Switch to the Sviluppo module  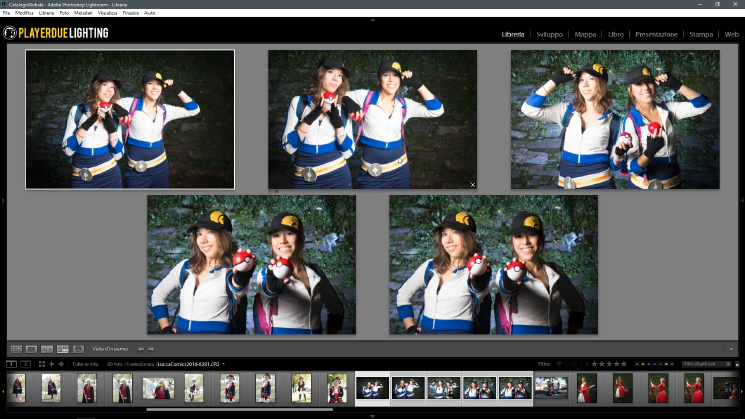tap(550, 34)
